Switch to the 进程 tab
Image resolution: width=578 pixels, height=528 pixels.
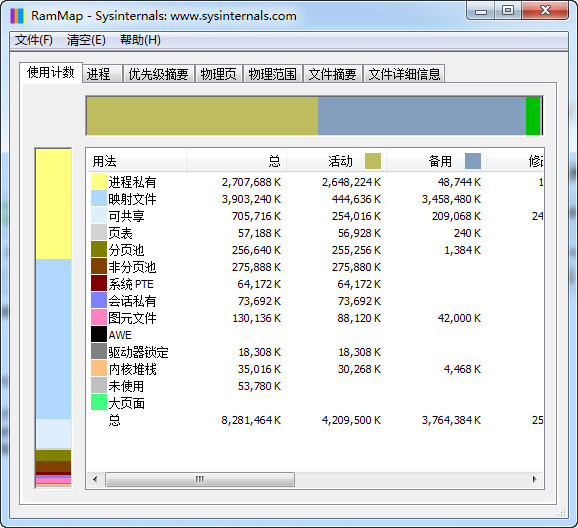[x=102, y=74]
